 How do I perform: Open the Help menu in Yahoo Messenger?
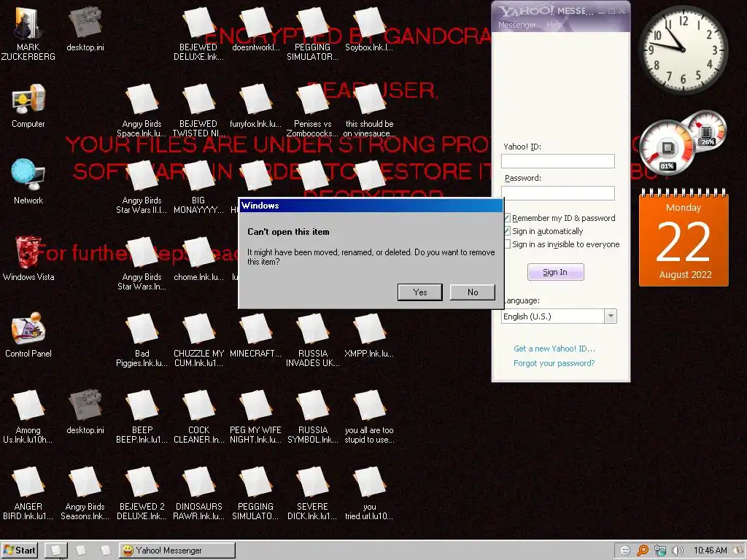[x=554, y=25]
